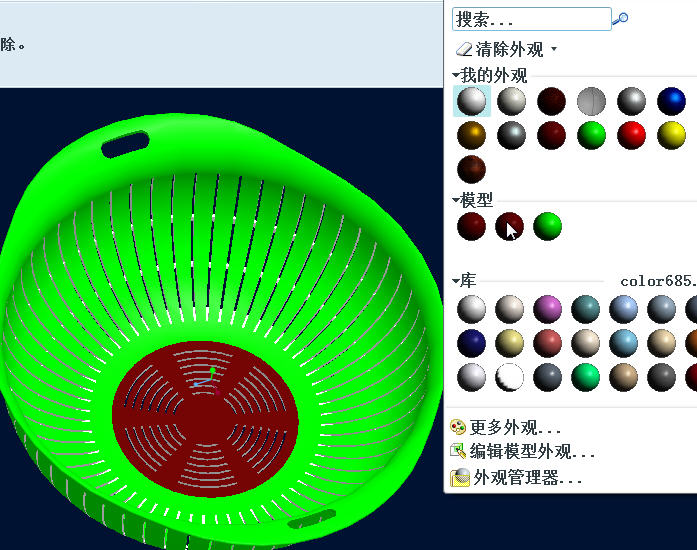Select the bright green sphere in 我的外观

591,135
